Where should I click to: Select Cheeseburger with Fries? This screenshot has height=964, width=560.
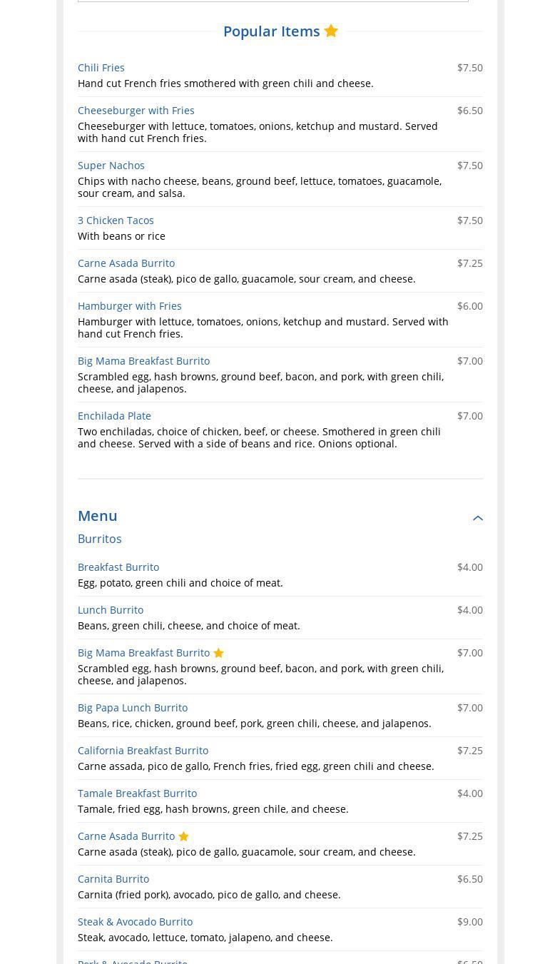[136, 111]
